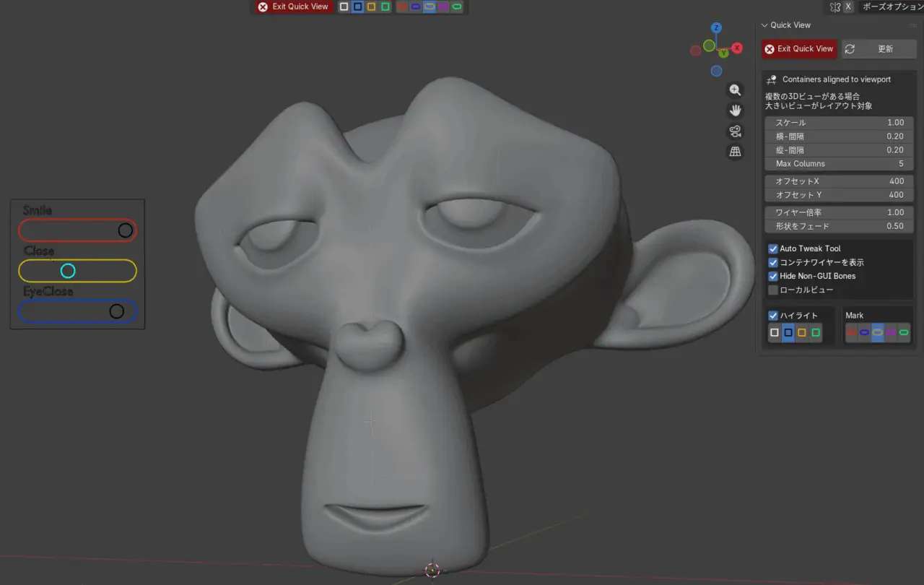
Task: Toggle camera view with the camera icon
Action: coord(735,131)
